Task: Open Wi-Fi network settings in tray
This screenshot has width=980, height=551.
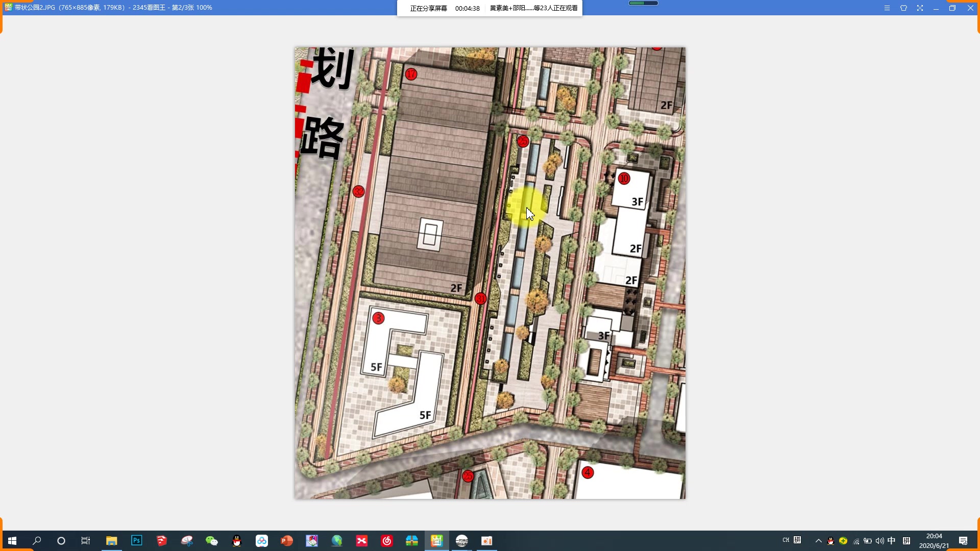Action: tap(856, 541)
